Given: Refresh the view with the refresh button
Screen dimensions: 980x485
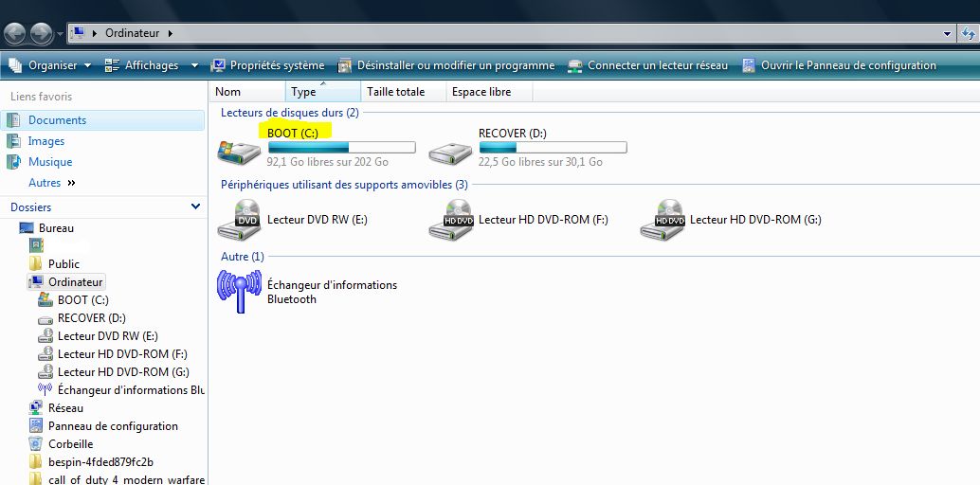Looking at the screenshot, I should coord(969,34).
